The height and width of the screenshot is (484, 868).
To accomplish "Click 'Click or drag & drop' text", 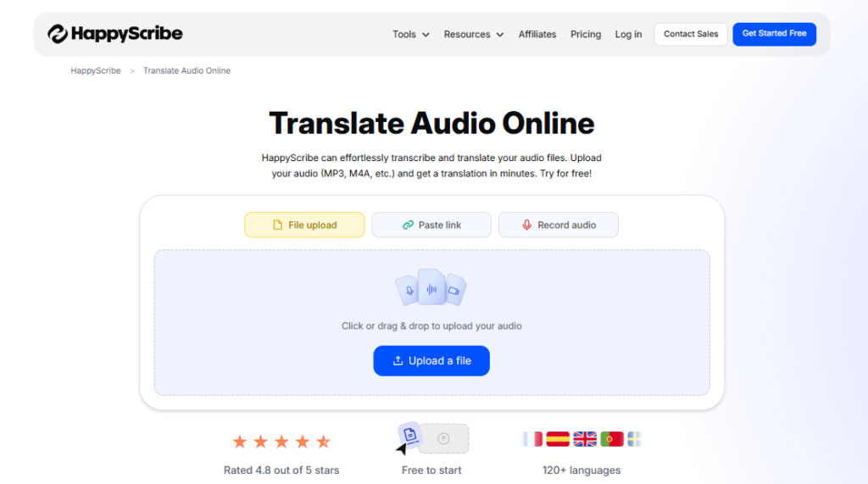I will [x=431, y=326].
